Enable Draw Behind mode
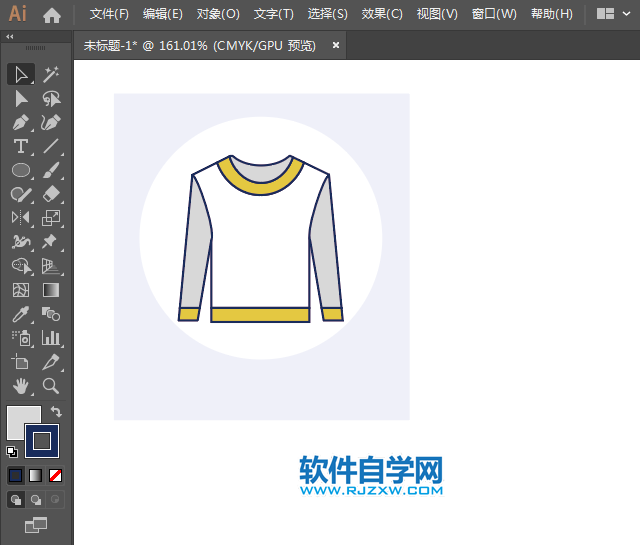This screenshot has height=545, width=640. 36,500
